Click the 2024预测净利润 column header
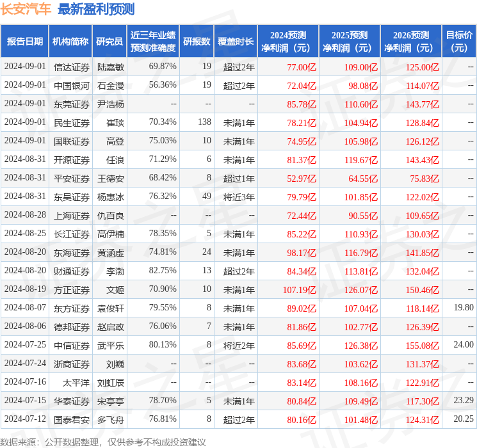 pos(288,41)
